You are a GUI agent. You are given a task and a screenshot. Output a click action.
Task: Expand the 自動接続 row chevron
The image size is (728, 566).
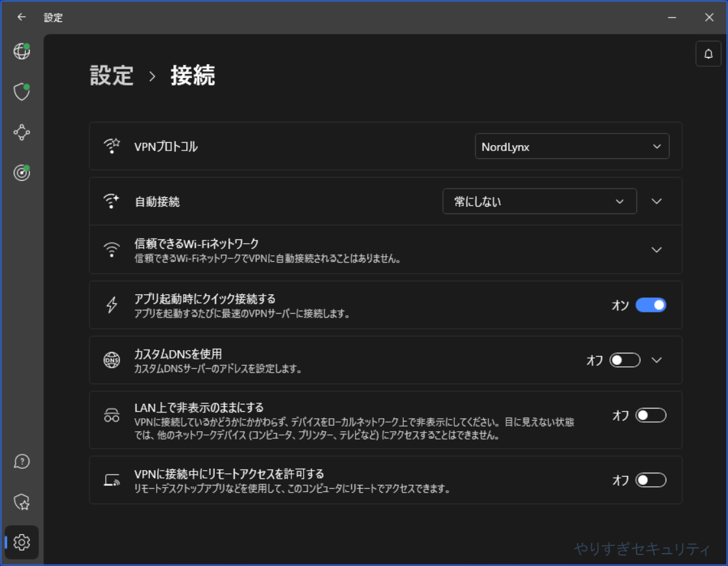[x=657, y=202]
